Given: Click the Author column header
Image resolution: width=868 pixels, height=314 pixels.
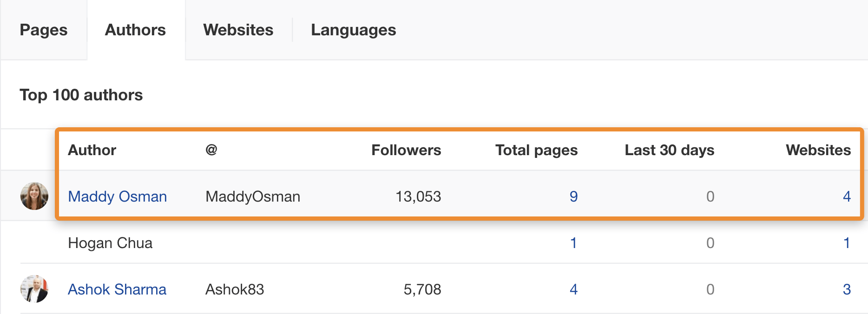Looking at the screenshot, I should (x=92, y=150).
